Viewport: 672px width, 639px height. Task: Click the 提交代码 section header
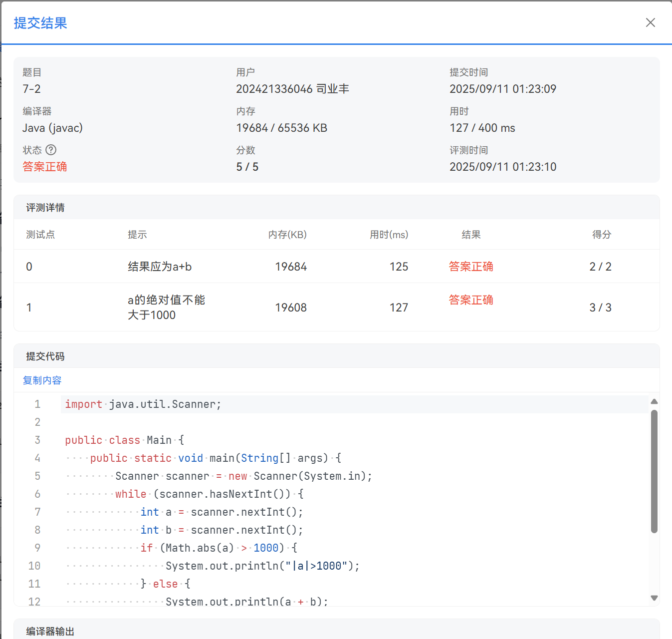44,356
